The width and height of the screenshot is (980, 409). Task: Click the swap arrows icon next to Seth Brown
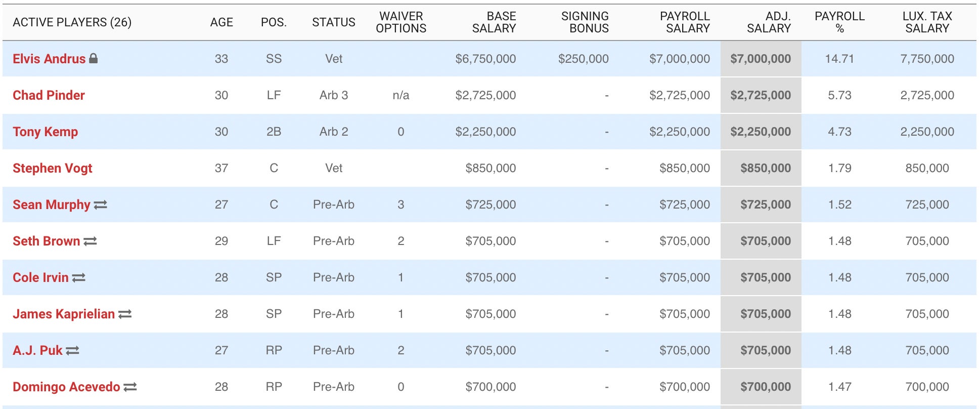(x=90, y=241)
